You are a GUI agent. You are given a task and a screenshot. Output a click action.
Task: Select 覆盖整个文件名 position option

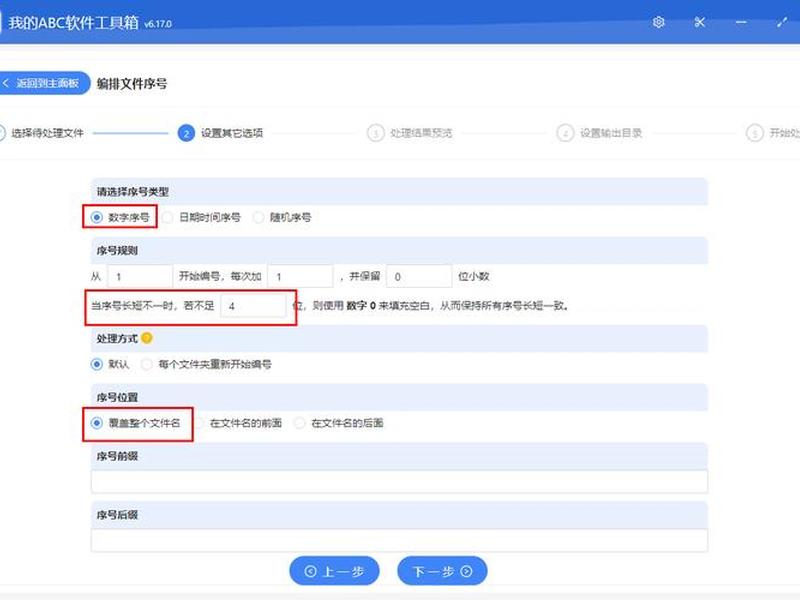tap(136, 423)
